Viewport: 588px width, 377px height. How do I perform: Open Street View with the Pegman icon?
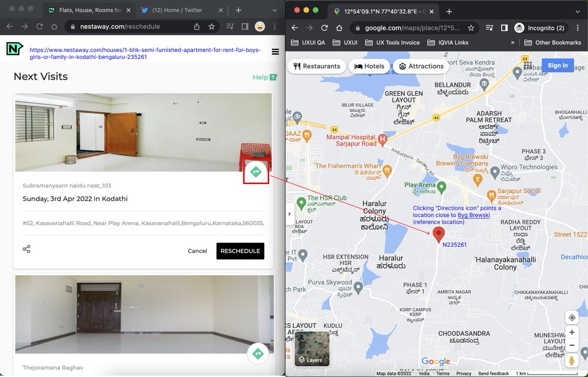coord(572,361)
